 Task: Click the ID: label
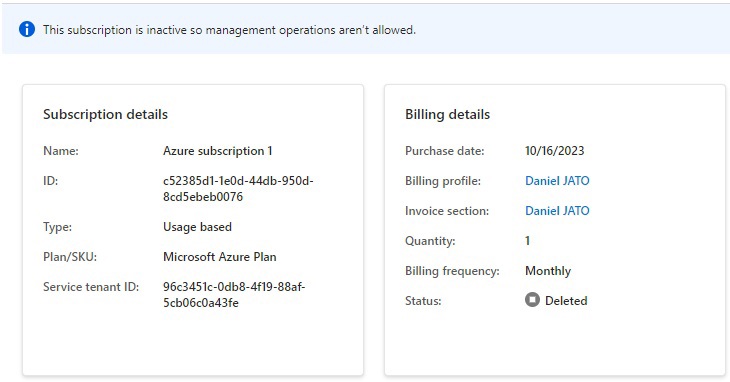[50, 181]
